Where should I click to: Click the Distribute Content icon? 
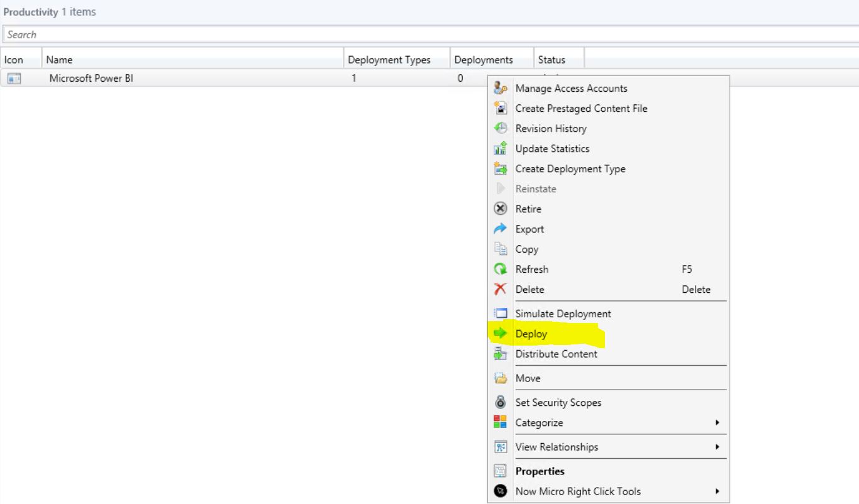(x=501, y=354)
